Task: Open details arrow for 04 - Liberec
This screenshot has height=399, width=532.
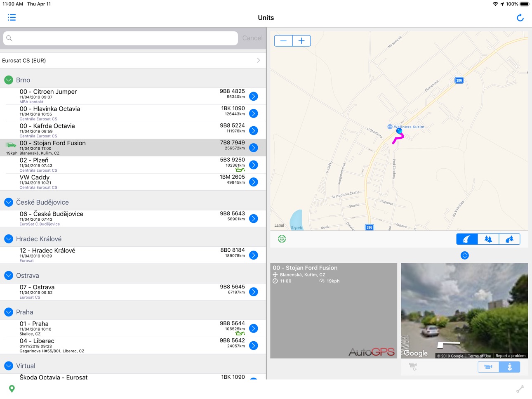Action: (254, 345)
